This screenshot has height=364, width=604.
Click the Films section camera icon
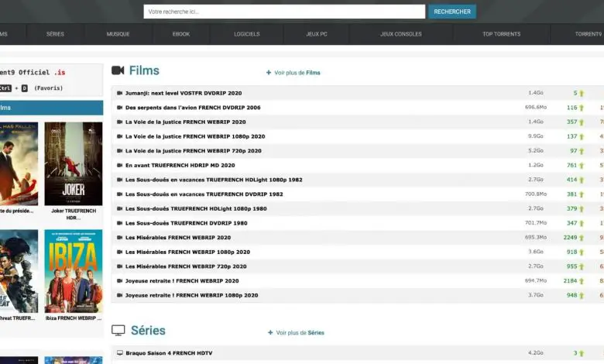118,70
